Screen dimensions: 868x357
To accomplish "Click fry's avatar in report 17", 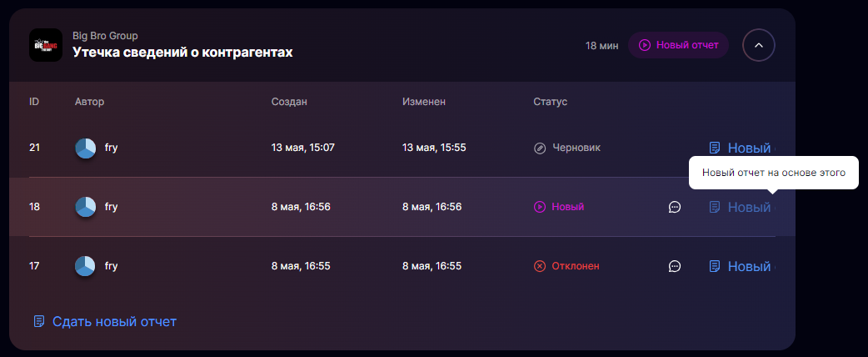I will (x=86, y=266).
